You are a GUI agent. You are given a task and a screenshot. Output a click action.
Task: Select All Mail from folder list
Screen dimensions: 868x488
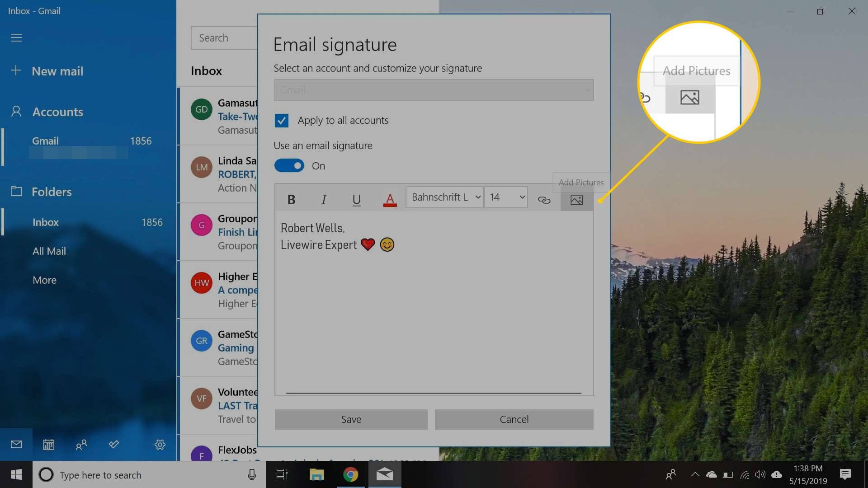tap(49, 250)
